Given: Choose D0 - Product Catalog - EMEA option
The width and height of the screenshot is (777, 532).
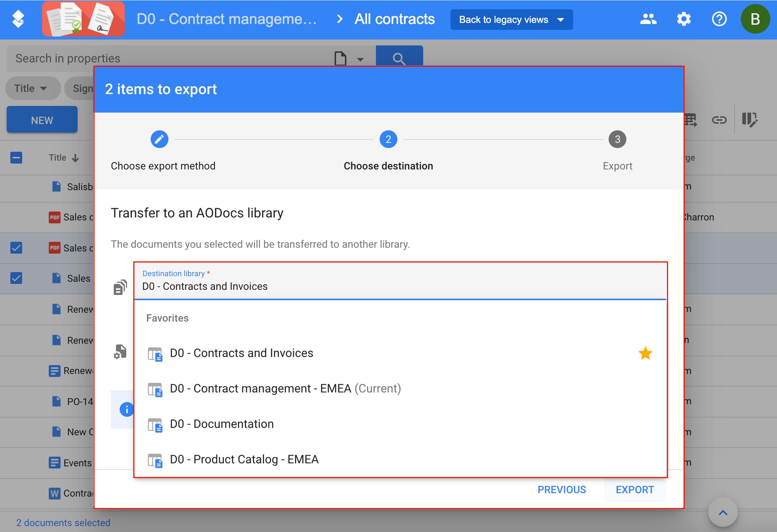Looking at the screenshot, I should pos(400,459).
